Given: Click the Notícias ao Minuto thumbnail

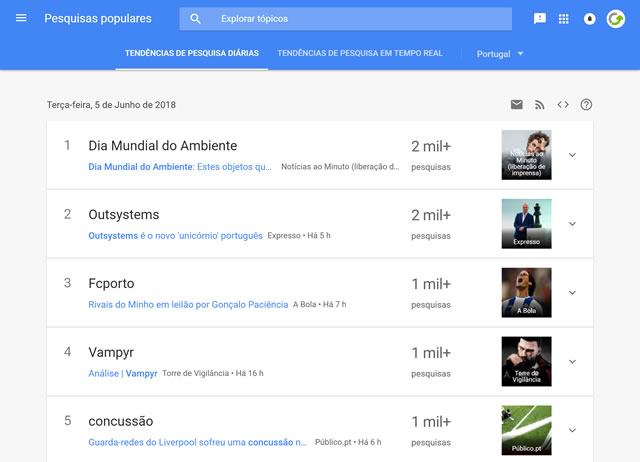Looking at the screenshot, I should click(527, 155).
